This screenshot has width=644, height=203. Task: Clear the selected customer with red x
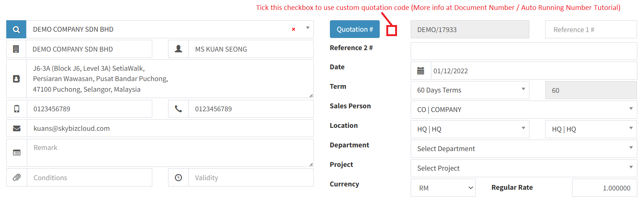[293, 29]
